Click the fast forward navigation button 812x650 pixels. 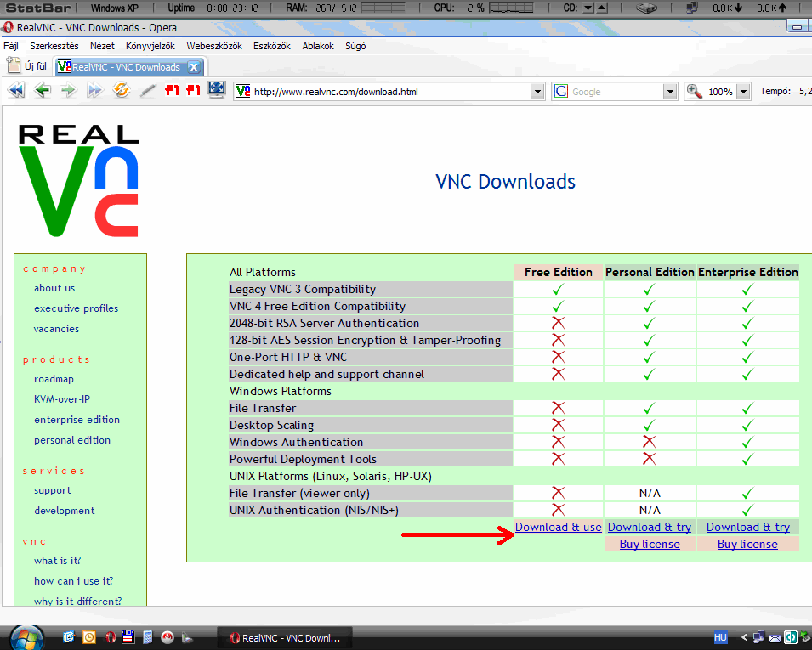tap(94, 91)
